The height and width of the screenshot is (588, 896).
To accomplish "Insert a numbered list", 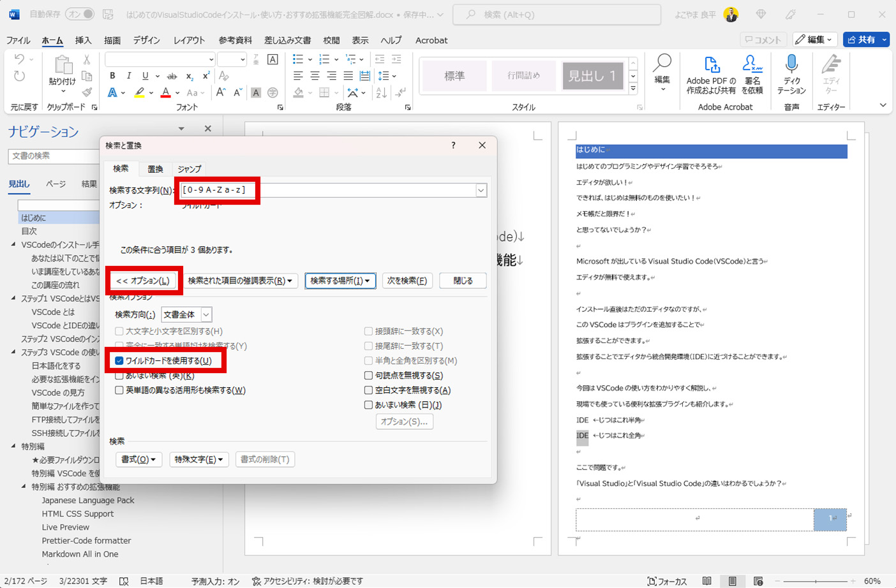I will point(324,59).
